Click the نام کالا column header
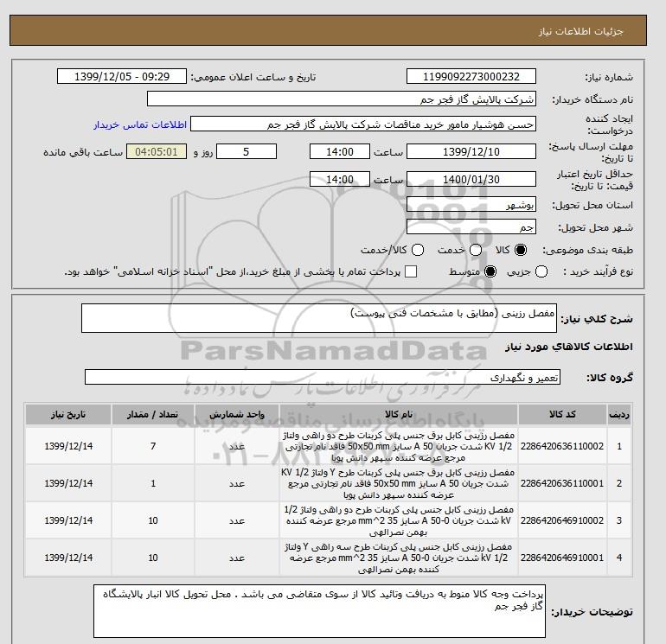Screen dimensions: 666x644 click(399, 415)
